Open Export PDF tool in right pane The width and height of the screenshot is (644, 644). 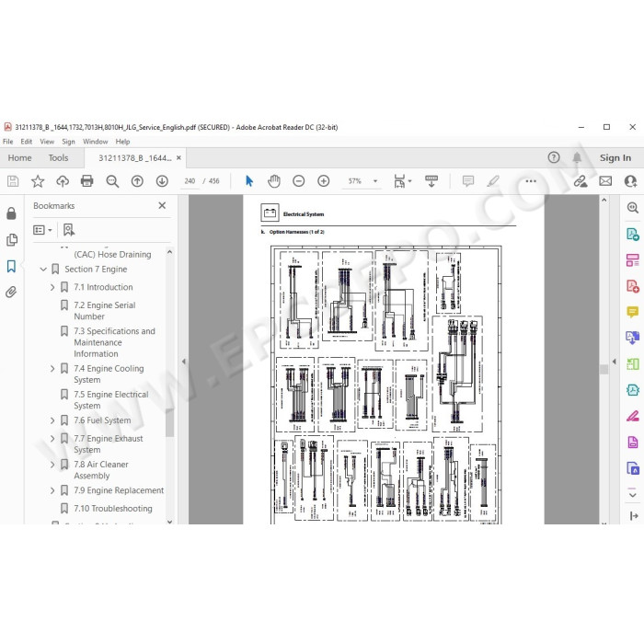click(x=633, y=234)
